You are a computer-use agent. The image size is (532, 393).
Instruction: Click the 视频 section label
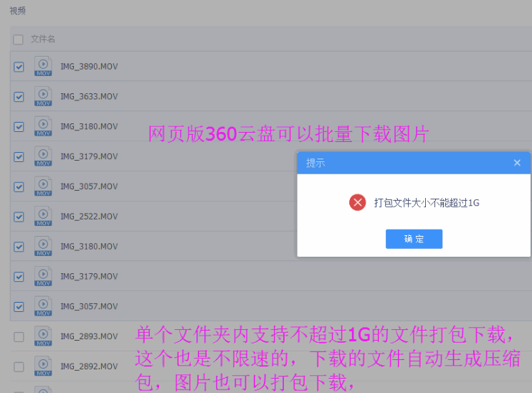pos(18,11)
